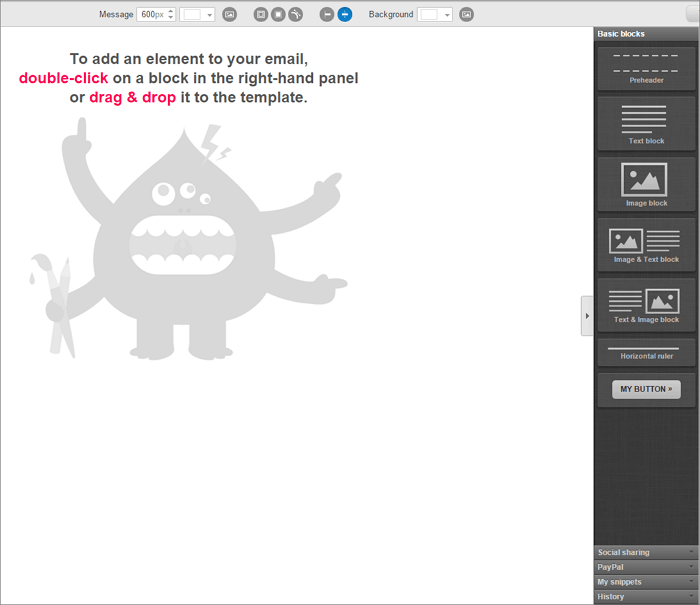This screenshot has width=700, height=605.
Task: Set the page background image icon
Action: coord(467,15)
